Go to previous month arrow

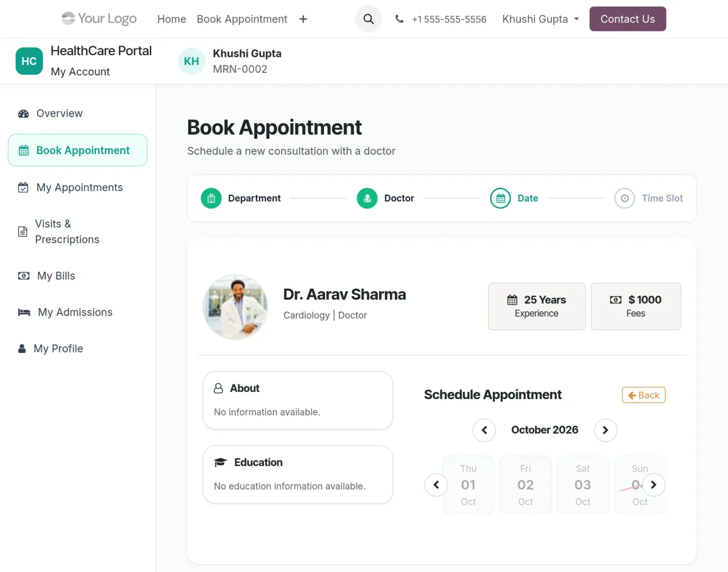pyautogui.click(x=484, y=430)
